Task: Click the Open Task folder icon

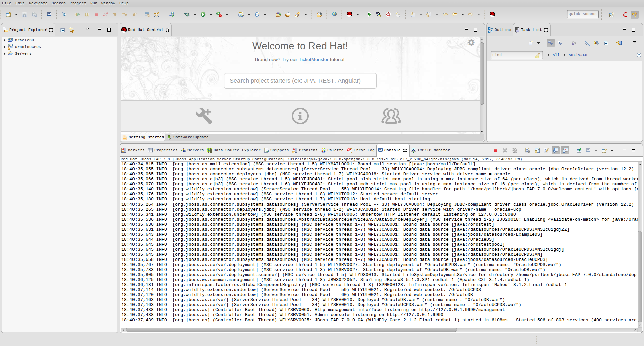Action: click(288, 14)
